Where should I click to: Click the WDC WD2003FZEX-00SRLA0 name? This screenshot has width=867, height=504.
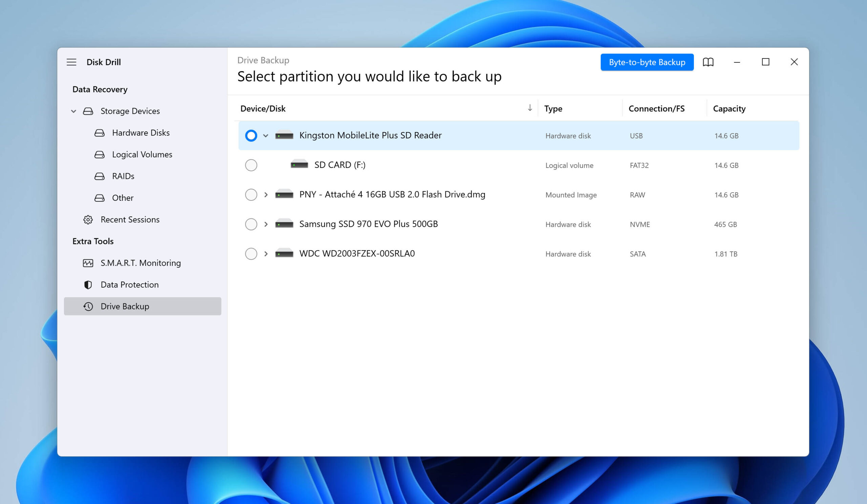pyautogui.click(x=357, y=254)
